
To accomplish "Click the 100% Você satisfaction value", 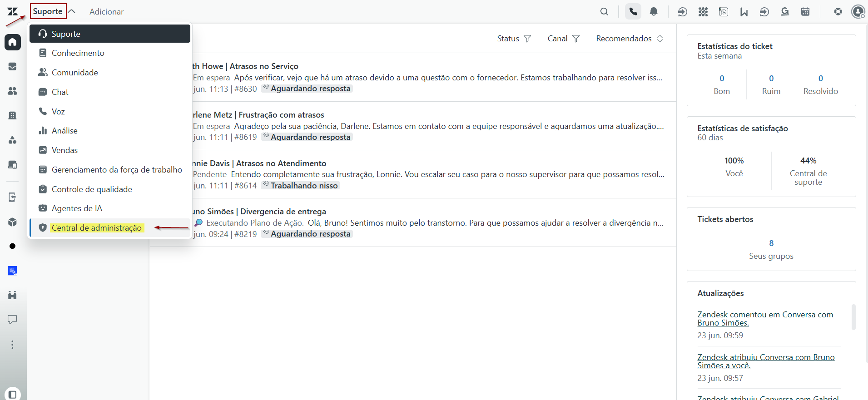I will tap(734, 167).
